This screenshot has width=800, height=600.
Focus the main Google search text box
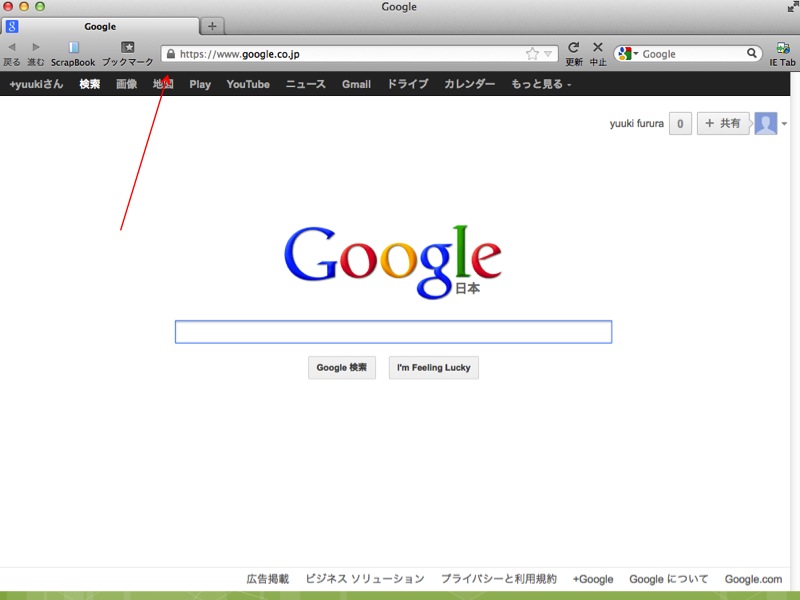coord(393,332)
